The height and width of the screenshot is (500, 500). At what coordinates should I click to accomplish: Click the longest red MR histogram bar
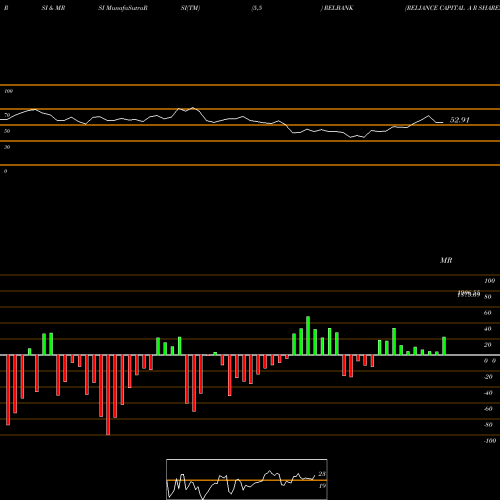(x=108, y=395)
